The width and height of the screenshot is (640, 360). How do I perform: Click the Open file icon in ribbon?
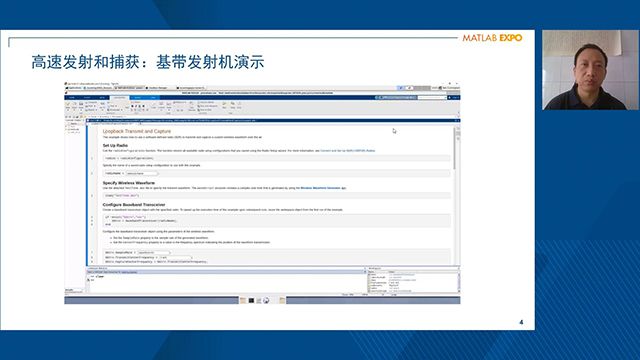pos(74,104)
